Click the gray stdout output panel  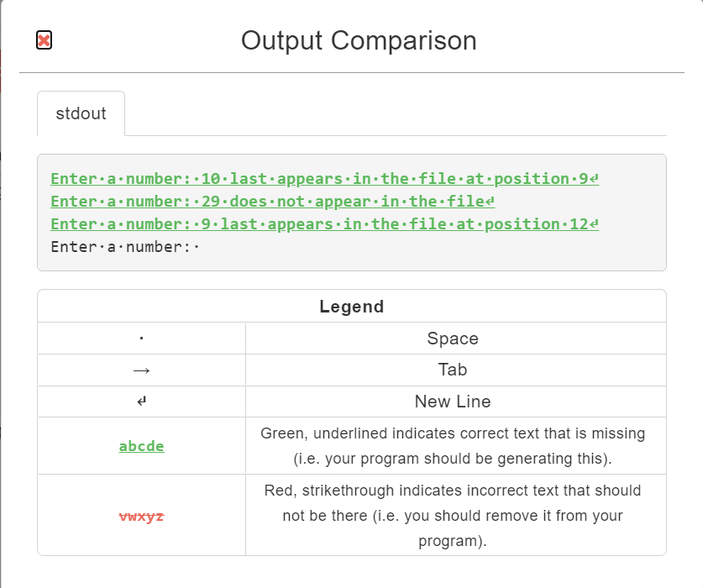tap(351, 211)
